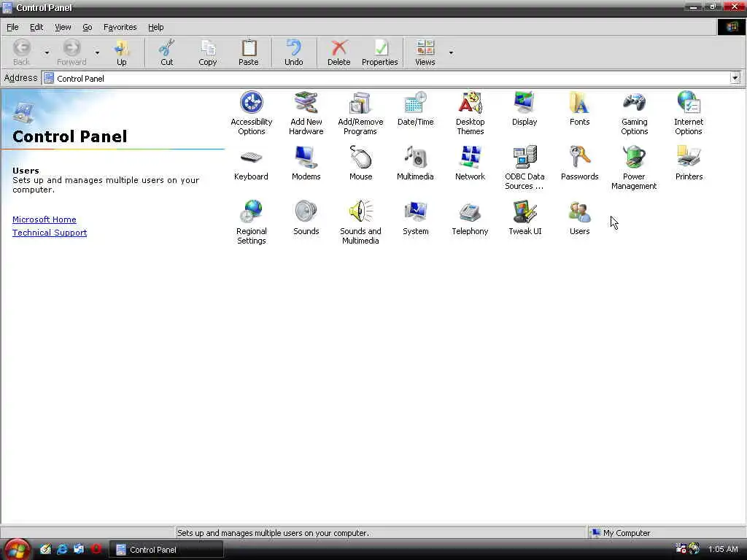Open Accessibility Options applet

point(252,113)
